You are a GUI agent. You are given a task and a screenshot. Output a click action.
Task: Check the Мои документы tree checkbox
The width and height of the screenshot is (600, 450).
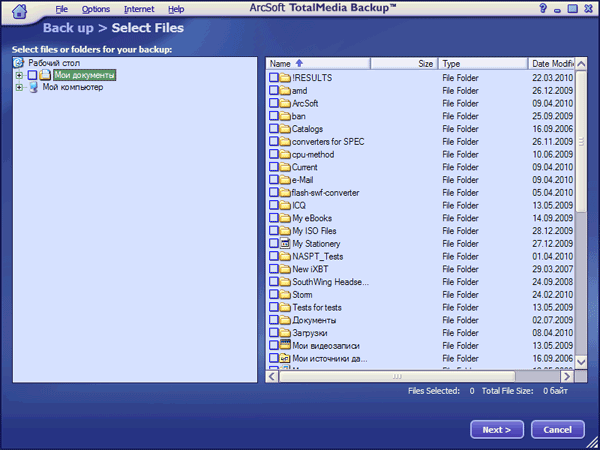click(x=33, y=75)
